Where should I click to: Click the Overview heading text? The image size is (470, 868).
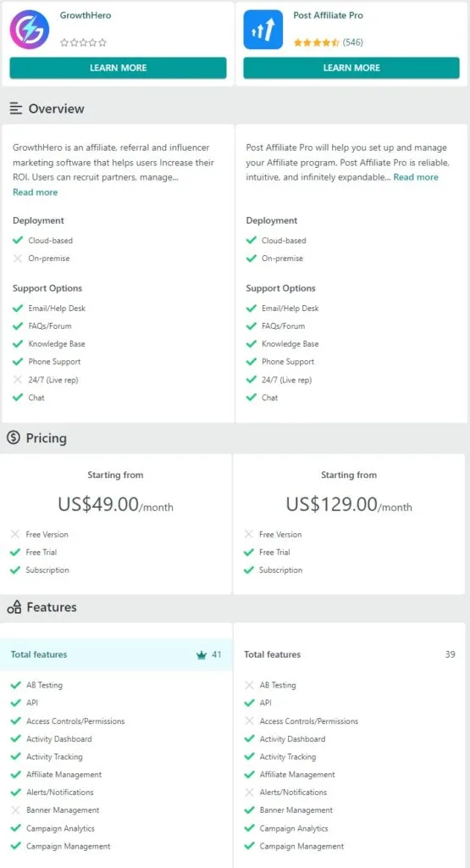click(x=57, y=108)
